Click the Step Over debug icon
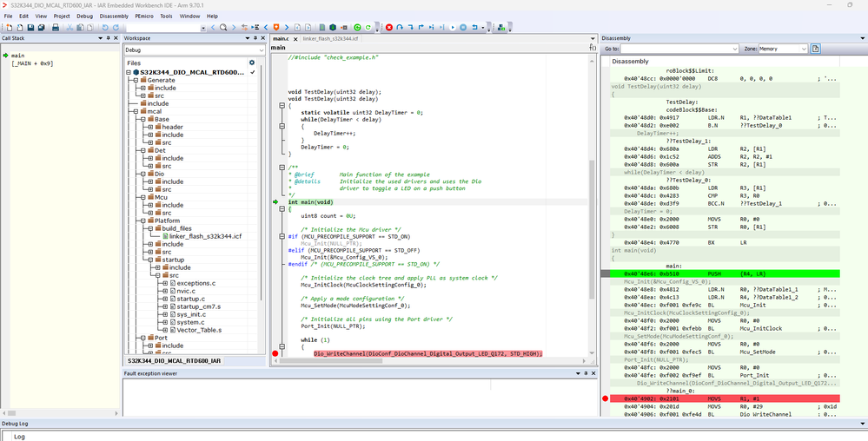This screenshot has width=868, height=441. point(400,28)
